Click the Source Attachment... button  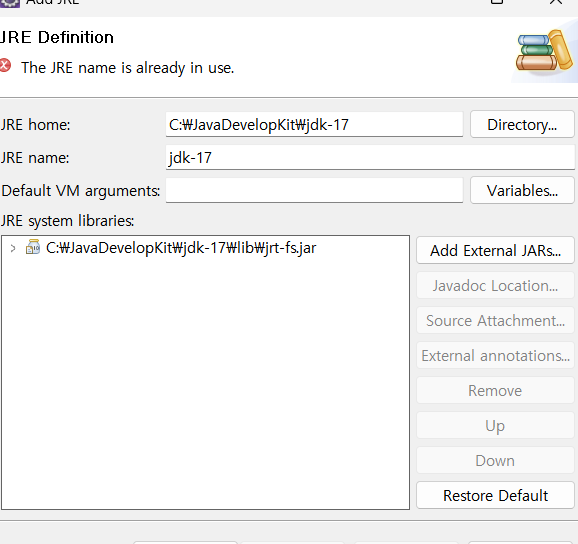(495, 321)
